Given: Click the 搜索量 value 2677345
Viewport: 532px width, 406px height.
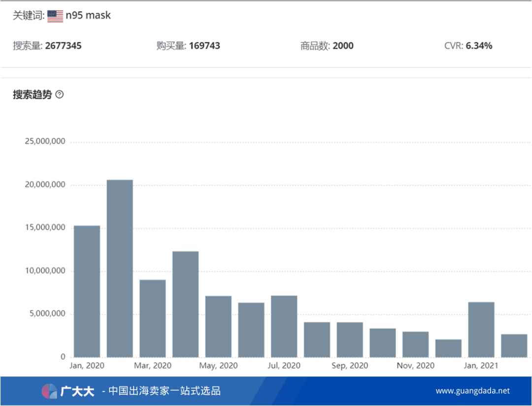Looking at the screenshot, I should [x=63, y=46].
